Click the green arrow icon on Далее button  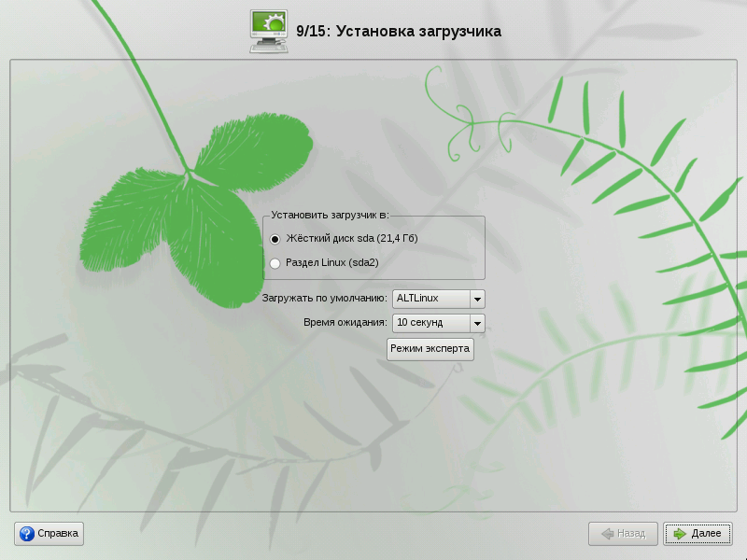(679, 533)
